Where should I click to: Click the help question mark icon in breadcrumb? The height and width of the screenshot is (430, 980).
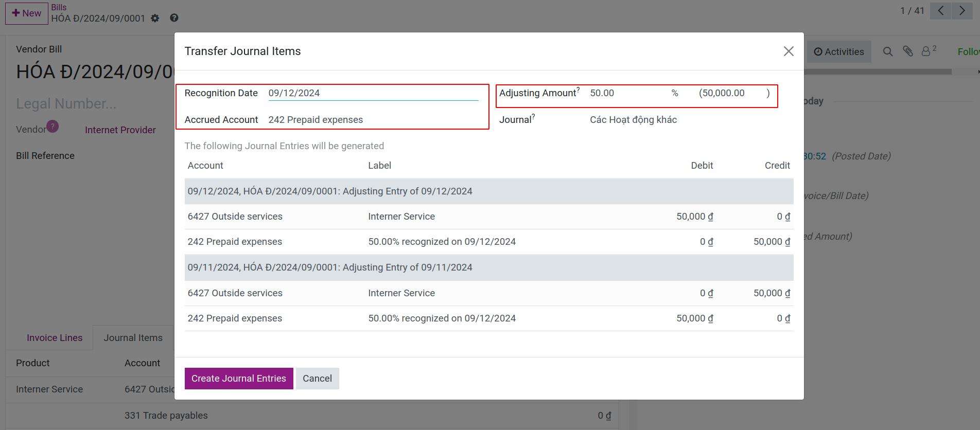point(174,18)
